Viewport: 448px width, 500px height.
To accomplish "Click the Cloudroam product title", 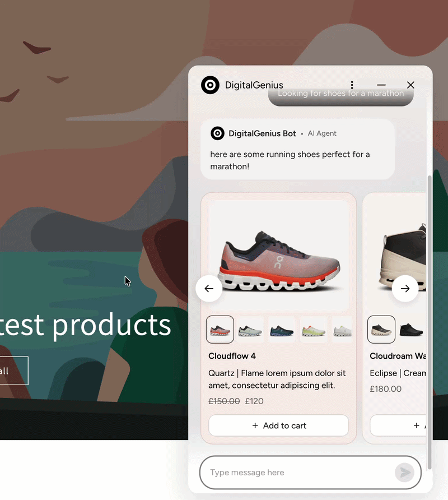I will (398, 356).
